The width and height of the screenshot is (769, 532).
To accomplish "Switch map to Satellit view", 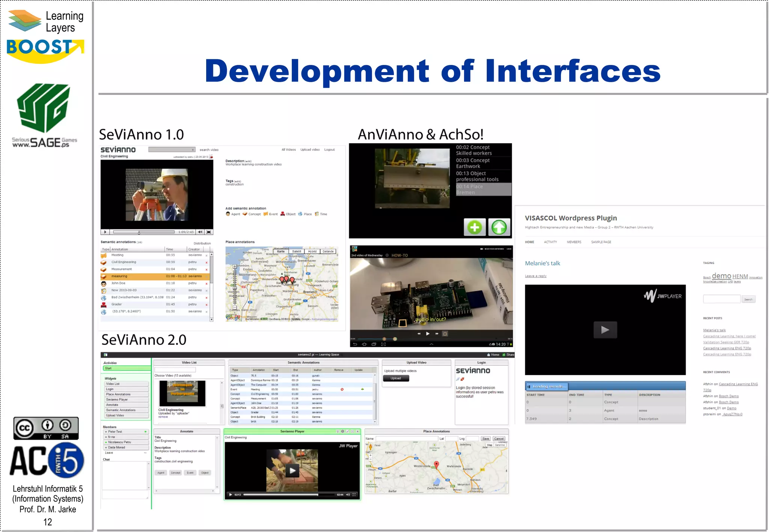I will click(296, 251).
